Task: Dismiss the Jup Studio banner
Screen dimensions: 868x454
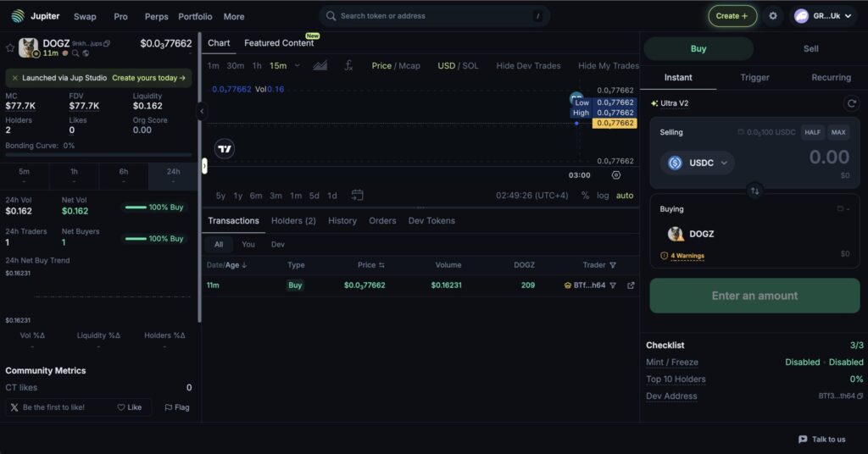Action: point(15,78)
